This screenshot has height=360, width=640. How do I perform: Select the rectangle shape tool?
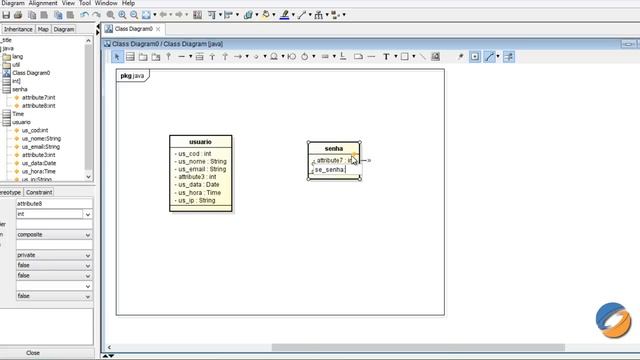click(x=404, y=57)
